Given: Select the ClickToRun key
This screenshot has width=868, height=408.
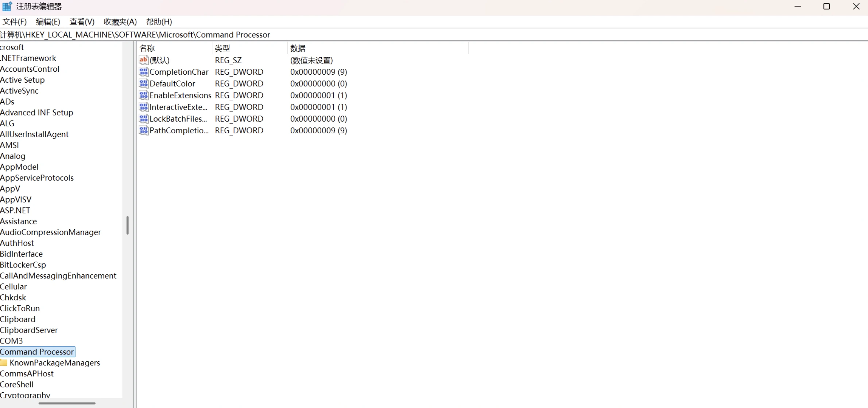Looking at the screenshot, I should 20,309.
